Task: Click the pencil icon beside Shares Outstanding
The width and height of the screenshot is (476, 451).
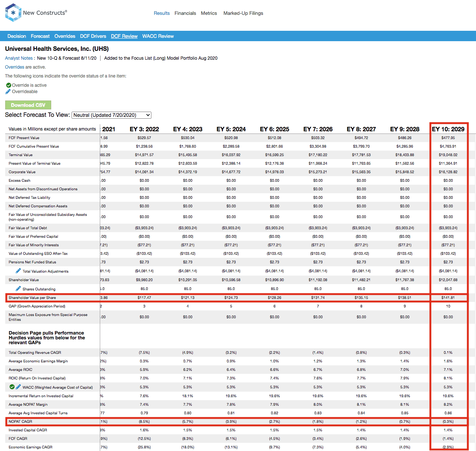Action: point(18,289)
